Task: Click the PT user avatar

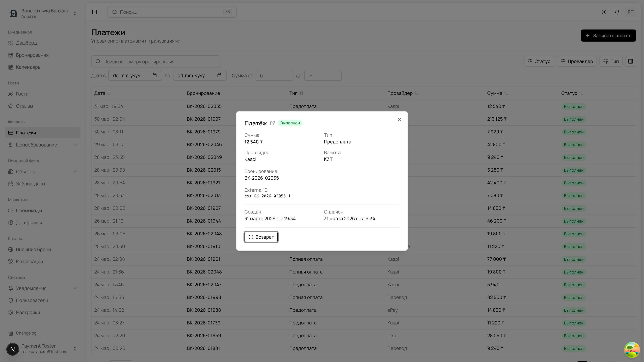Action: tap(630, 12)
